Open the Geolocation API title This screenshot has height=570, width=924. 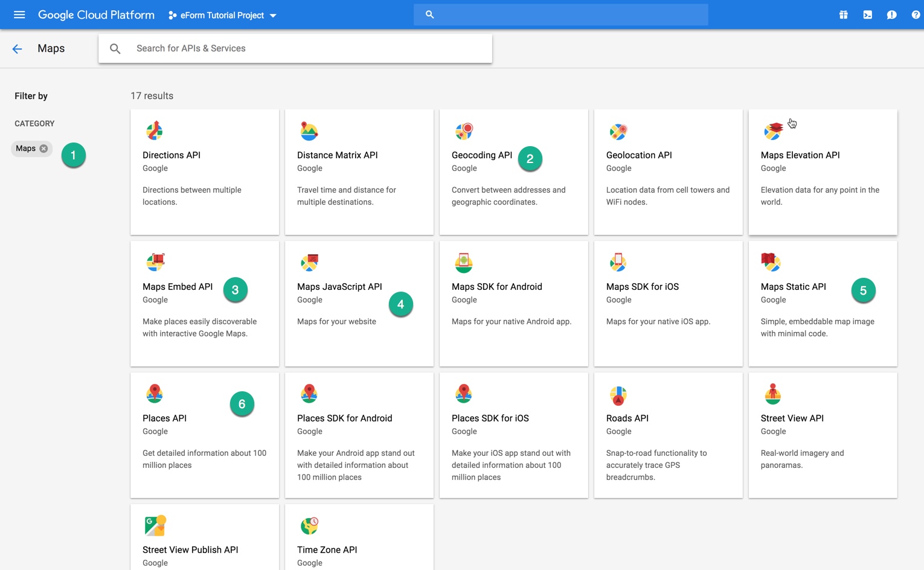pyautogui.click(x=639, y=155)
